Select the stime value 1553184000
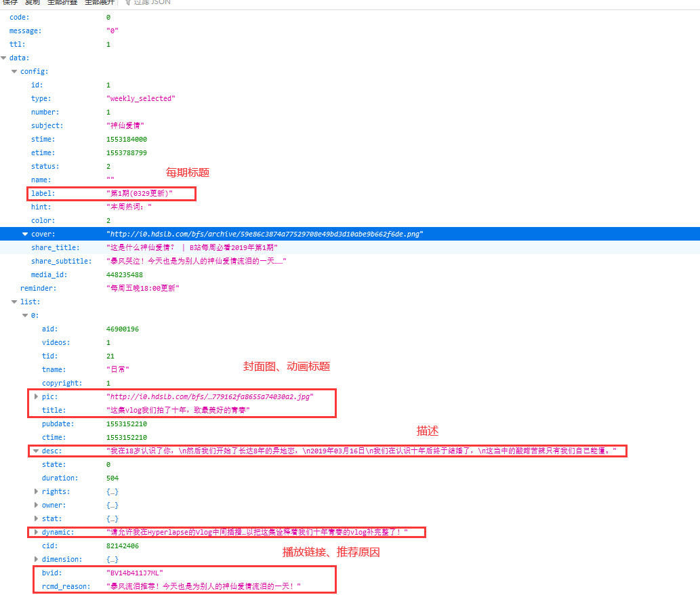This screenshot has height=595, width=700. click(126, 140)
